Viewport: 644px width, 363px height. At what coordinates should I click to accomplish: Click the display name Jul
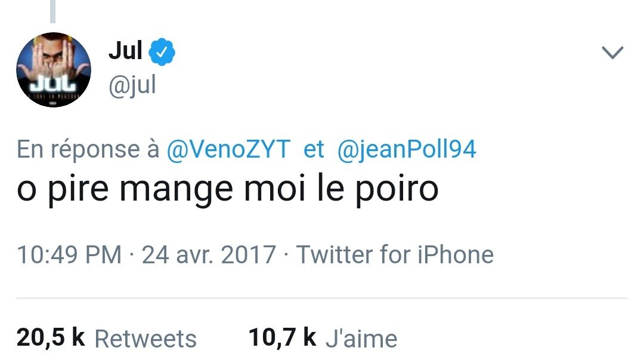pyautogui.click(x=125, y=52)
